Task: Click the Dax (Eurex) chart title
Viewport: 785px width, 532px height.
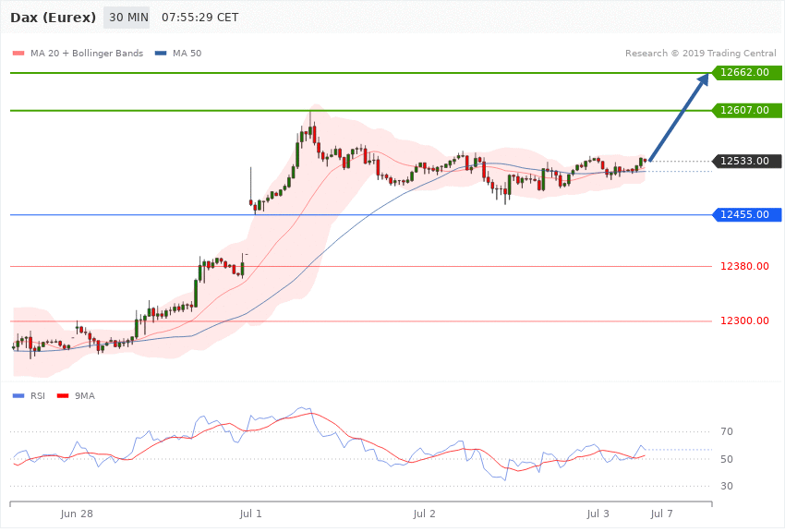Action: click(x=53, y=18)
